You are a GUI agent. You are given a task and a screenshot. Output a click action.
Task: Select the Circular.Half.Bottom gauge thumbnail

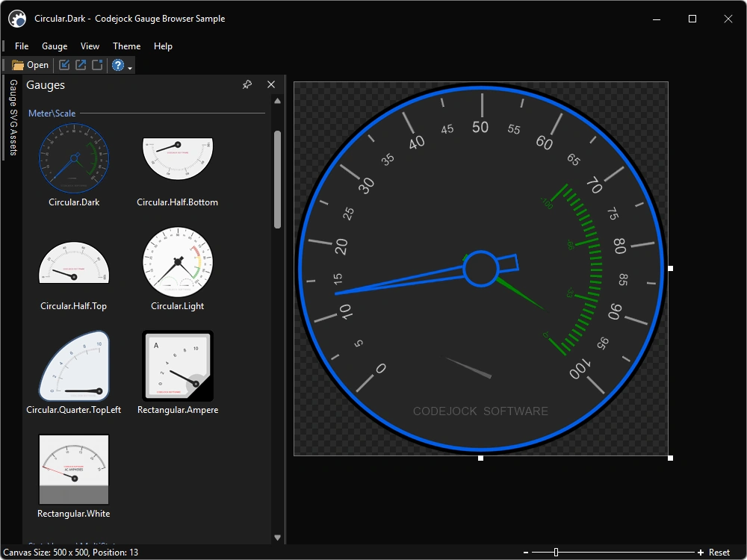point(178,158)
